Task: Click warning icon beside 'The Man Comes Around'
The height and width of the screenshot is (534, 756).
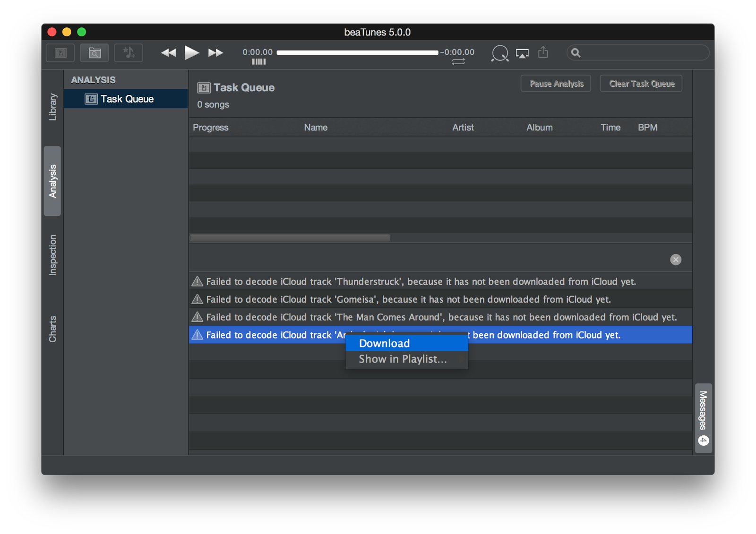Action: 197,317
